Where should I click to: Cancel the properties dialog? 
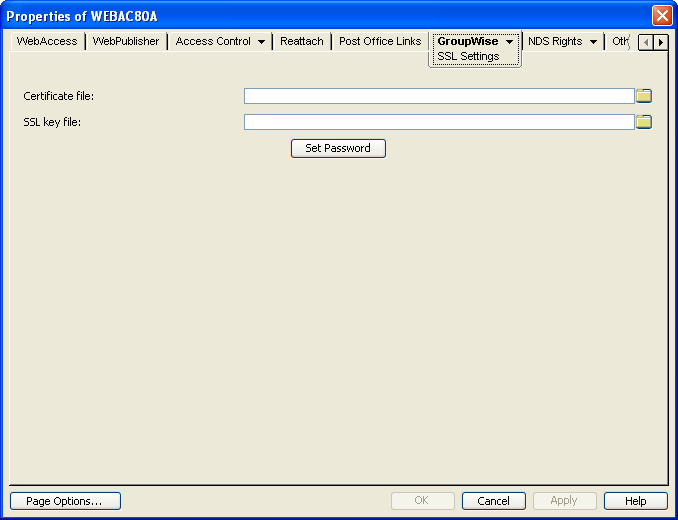494,501
